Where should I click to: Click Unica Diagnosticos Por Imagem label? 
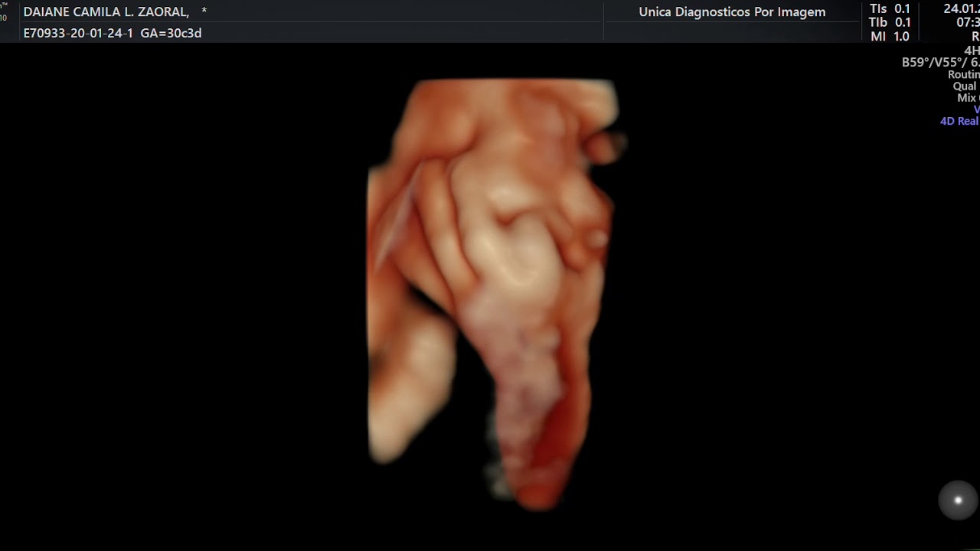tap(732, 11)
